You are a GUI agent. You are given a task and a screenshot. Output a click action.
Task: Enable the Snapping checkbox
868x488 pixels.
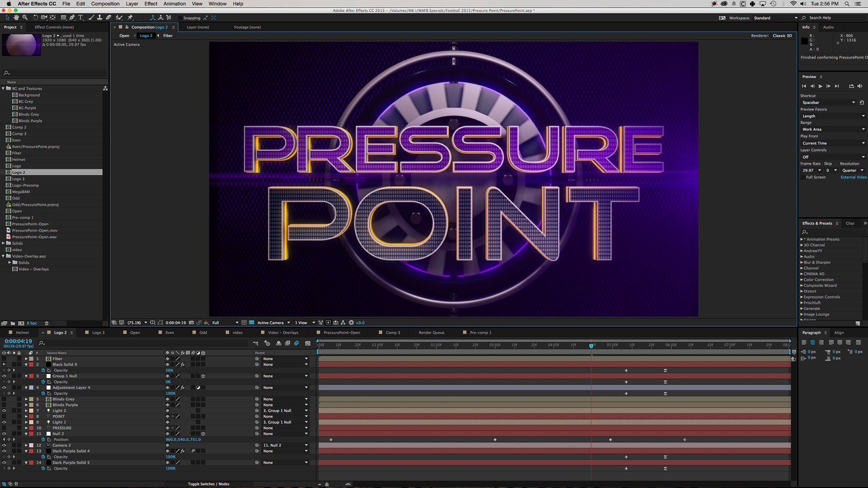(180, 18)
